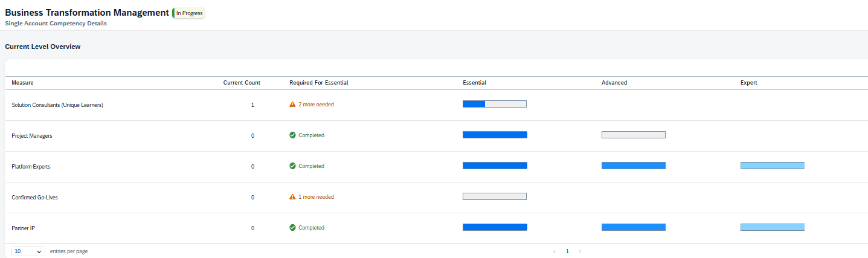This screenshot has width=868, height=258.
Task: Select page 1 in pagination
Action: 567,251
